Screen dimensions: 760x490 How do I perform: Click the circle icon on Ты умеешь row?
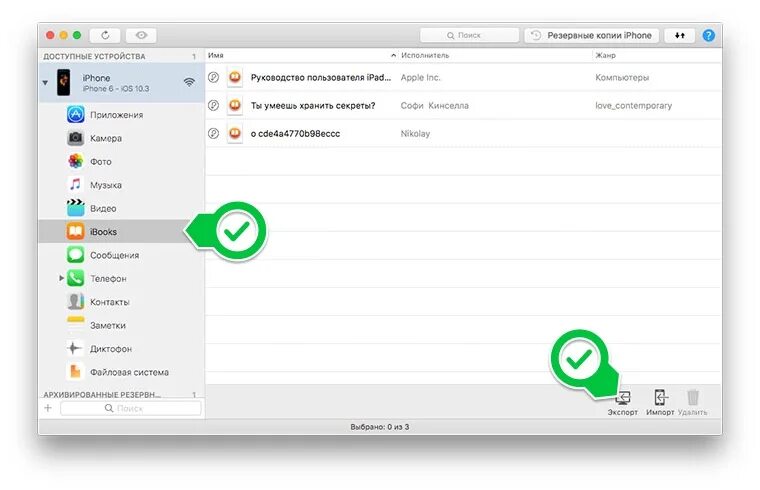tap(213, 105)
